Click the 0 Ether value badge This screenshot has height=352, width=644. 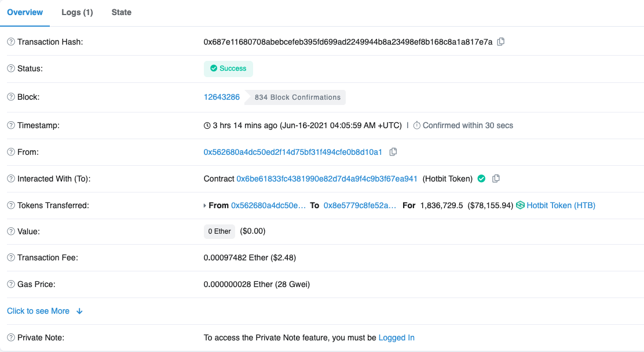point(219,231)
